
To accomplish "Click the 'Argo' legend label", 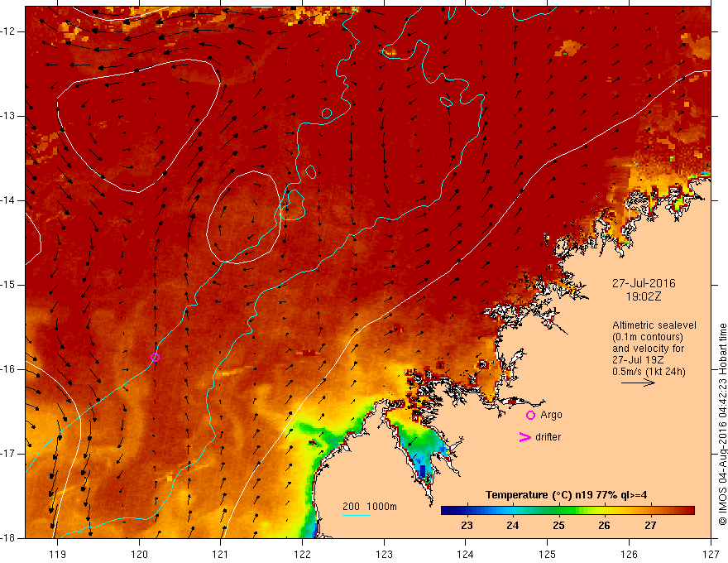I will pos(551,415).
